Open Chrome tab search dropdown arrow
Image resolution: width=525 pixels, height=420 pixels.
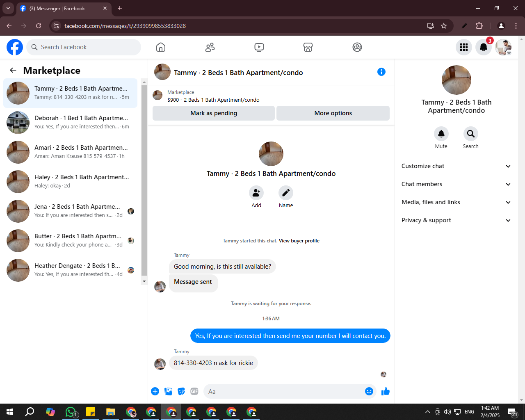pyautogui.click(x=8, y=8)
